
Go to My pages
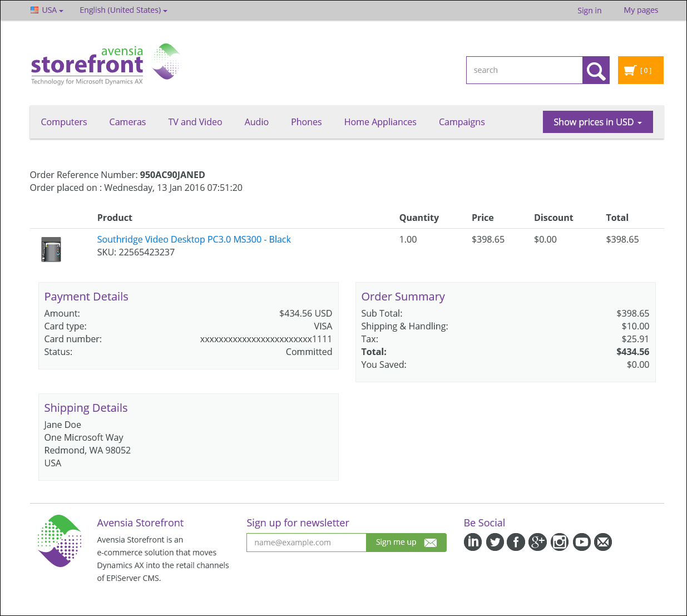pyautogui.click(x=641, y=10)
